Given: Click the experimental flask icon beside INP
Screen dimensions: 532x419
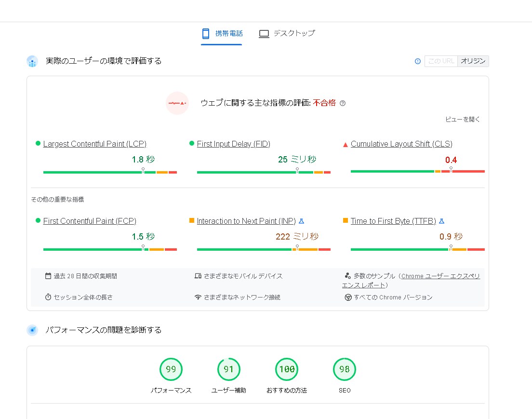Looking at the screenshot, I should (301, 221).
